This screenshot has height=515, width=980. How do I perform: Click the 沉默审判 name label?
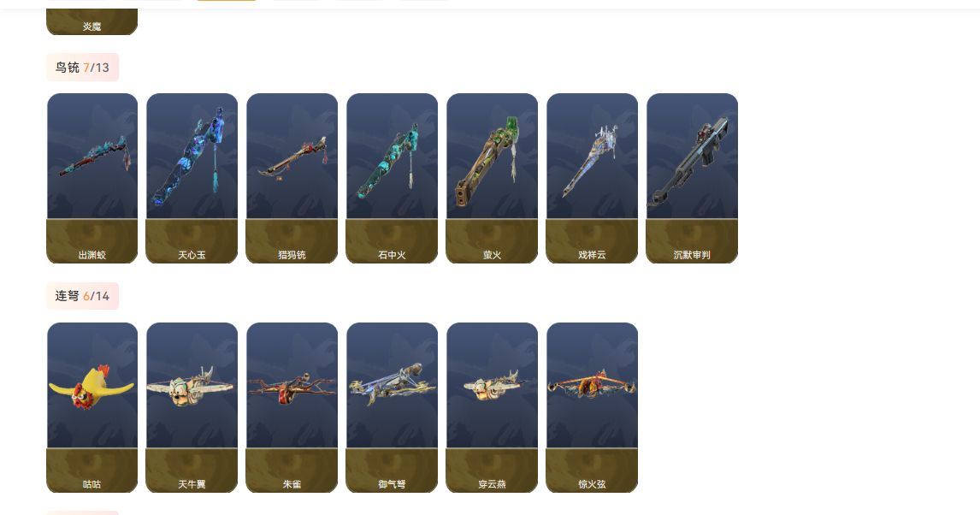point(692,255)
